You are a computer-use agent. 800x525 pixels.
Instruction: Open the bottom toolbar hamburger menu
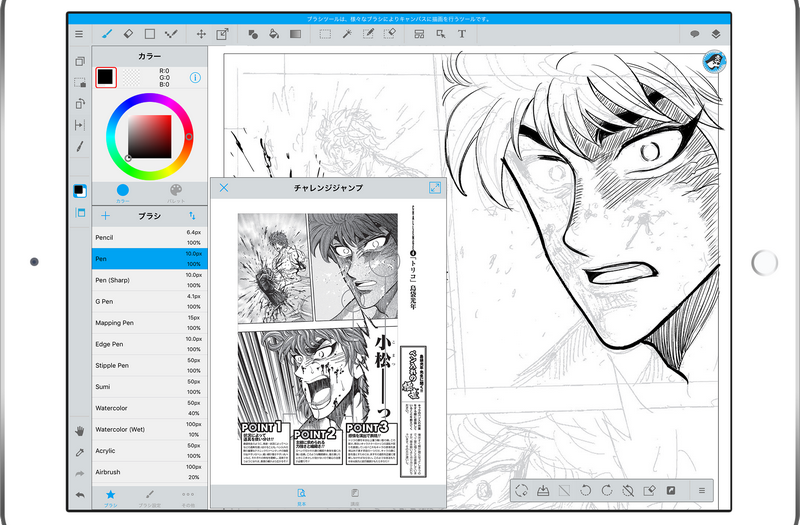pyautogui.click(x=702, y=491)
